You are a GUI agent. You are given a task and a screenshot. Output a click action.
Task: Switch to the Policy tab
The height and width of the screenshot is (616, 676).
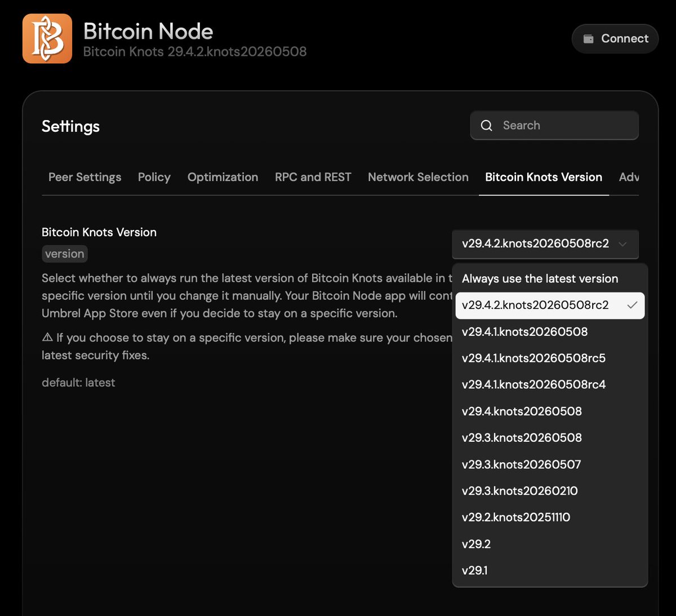click(x=154, y=177)
